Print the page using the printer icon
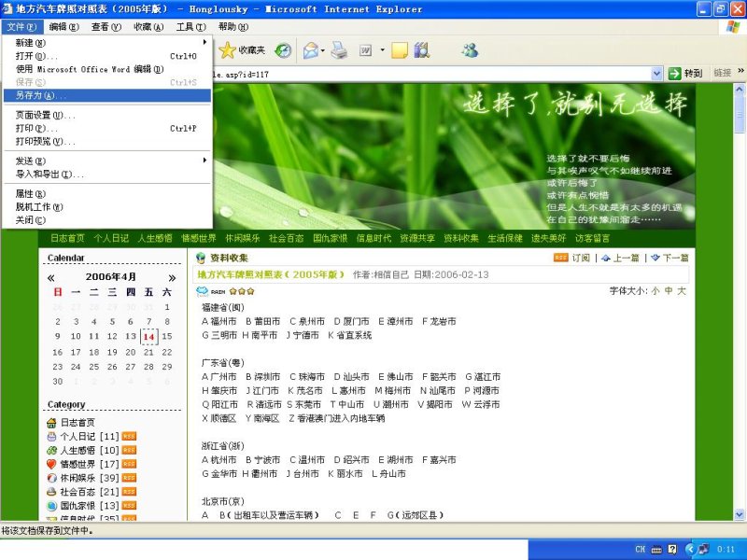The width and height of the screenshot is (747, 560). coord(339,52)
